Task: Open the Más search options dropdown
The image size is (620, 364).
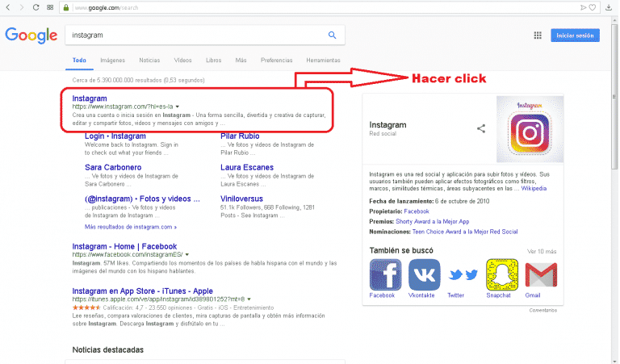Action: pyautogui.click(x=241, y=61)
